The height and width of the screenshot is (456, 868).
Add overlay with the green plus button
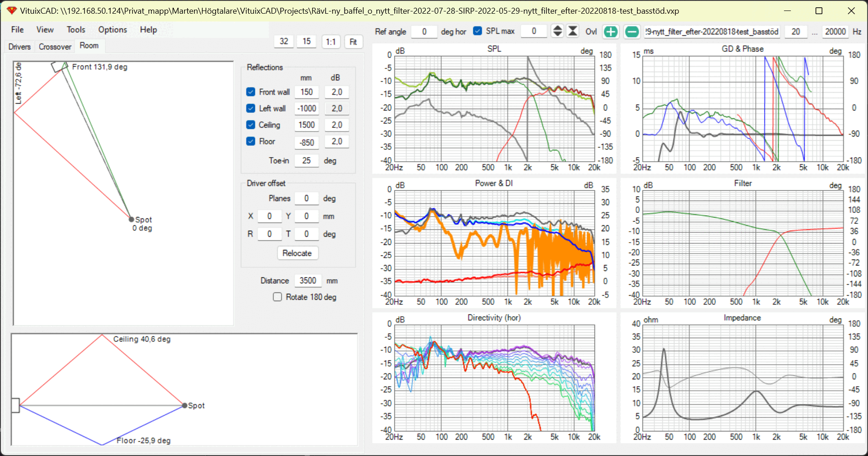pos(611,32)
